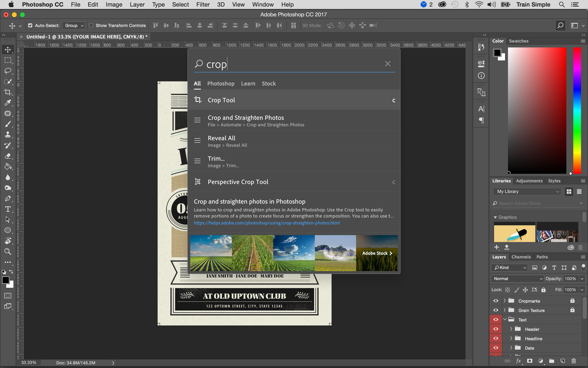
Task: Click the Adobe Stock button on results
Action: click(377, 253)
